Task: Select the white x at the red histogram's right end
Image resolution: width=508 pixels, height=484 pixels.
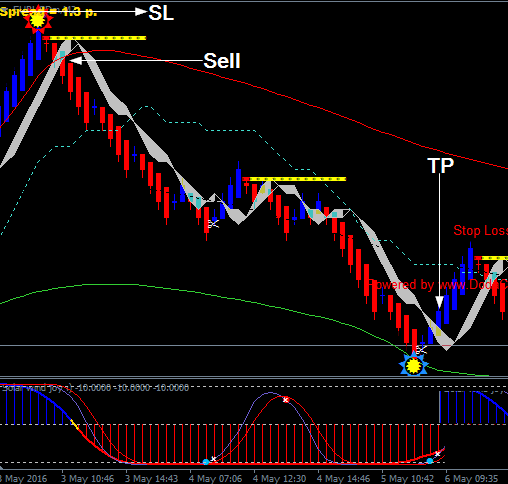Action: tap(437, 454)
